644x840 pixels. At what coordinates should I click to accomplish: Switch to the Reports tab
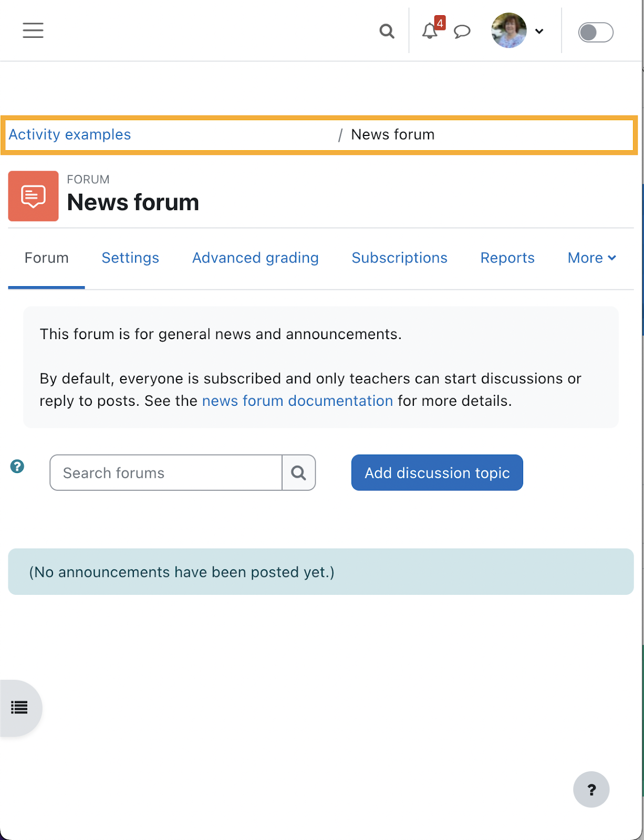507,258
